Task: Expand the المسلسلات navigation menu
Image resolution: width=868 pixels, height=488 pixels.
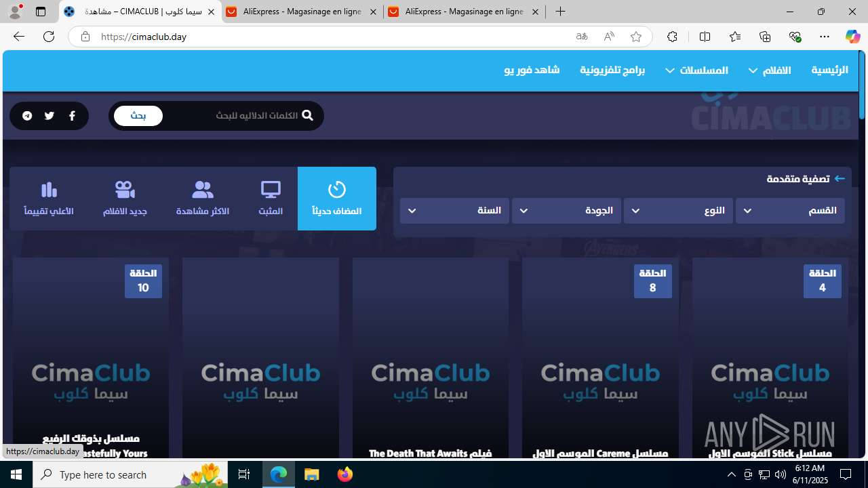Action: click(696, 70)
